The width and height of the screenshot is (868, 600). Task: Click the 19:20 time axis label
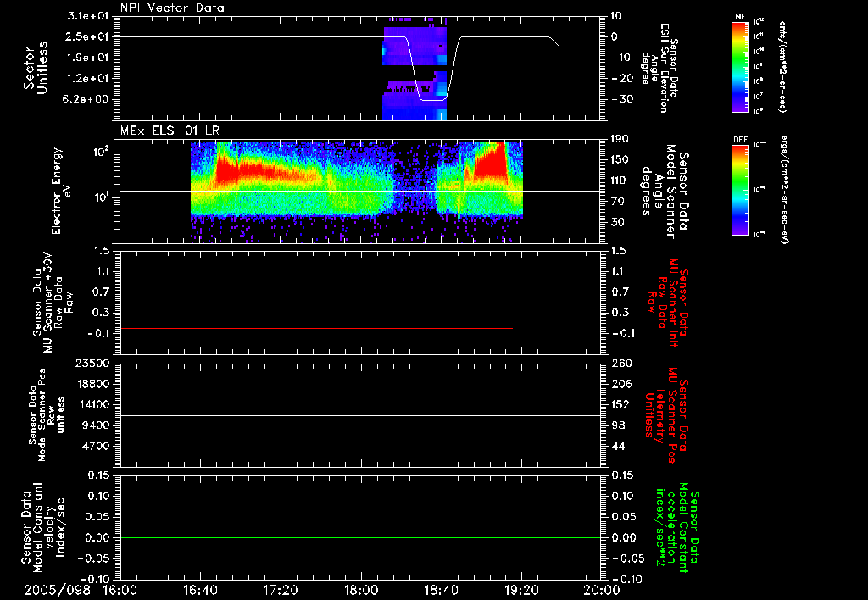click(x=521, y=590)
